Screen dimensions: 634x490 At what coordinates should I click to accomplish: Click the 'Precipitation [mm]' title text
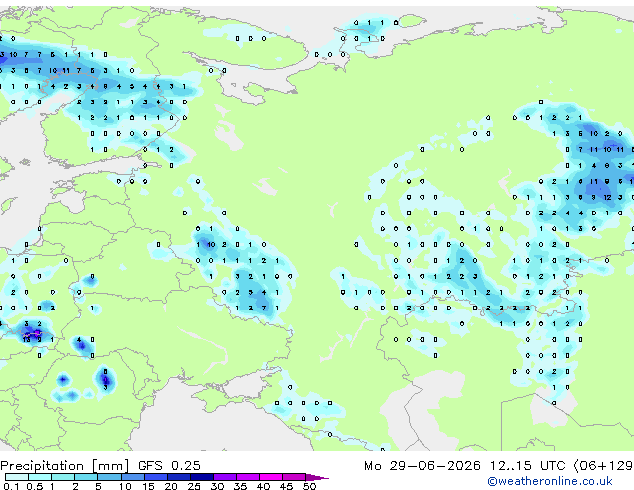click(x=65, y=466)
